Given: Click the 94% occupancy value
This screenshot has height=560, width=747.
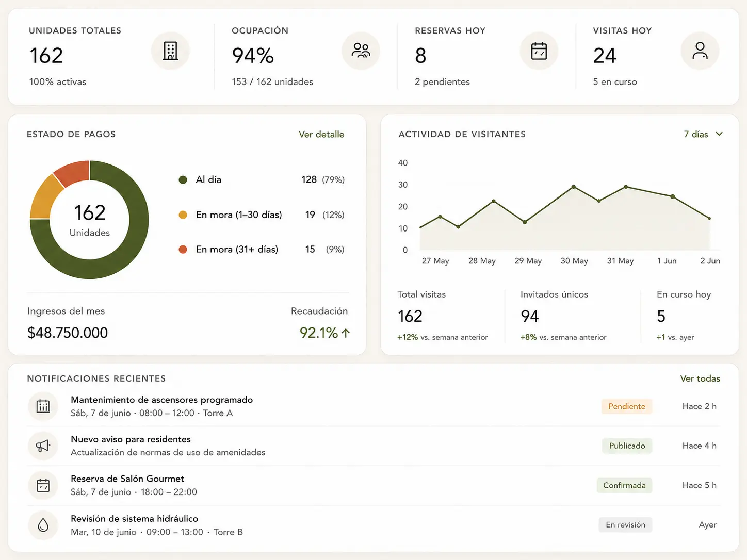Looking at the screenshot, I should [x=253, y=56].
